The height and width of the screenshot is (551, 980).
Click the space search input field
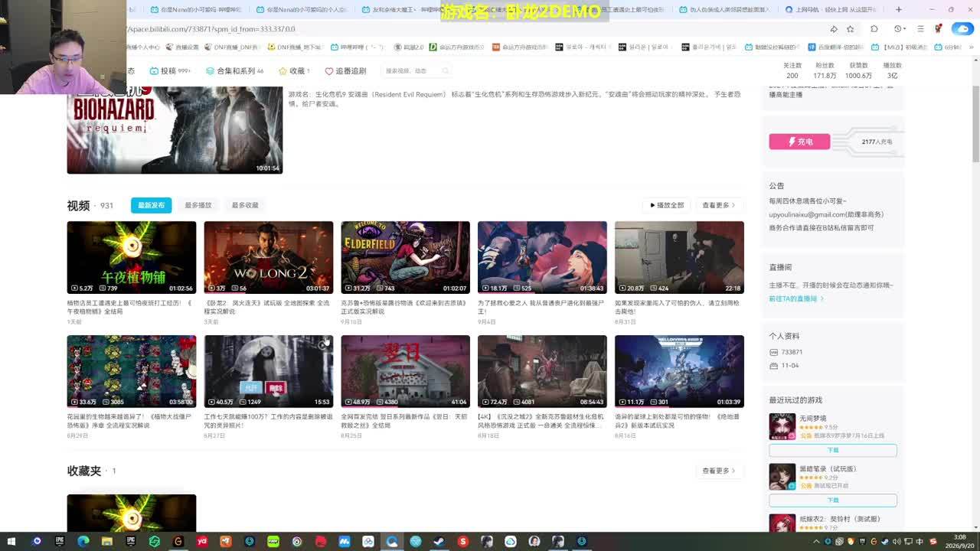tap(410, 70)
